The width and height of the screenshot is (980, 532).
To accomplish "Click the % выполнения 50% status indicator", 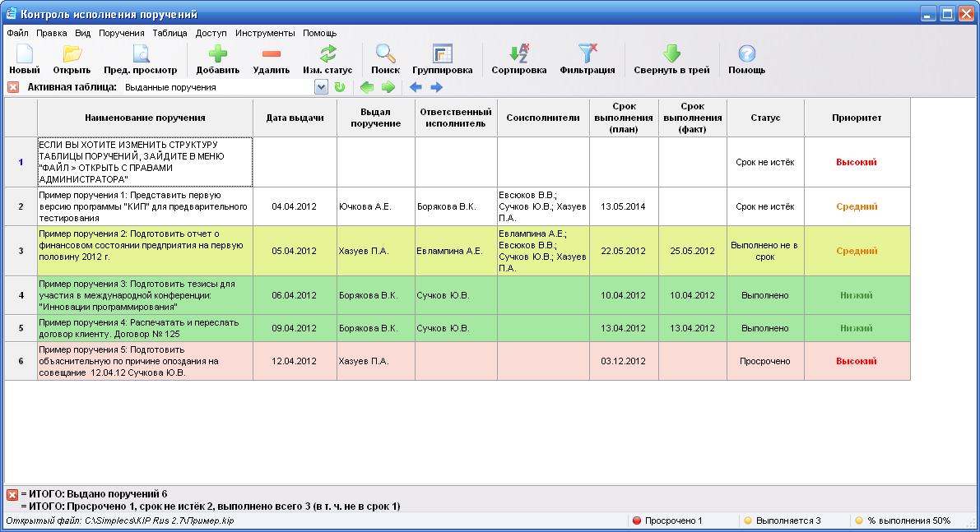I will (x=903, y=520).
